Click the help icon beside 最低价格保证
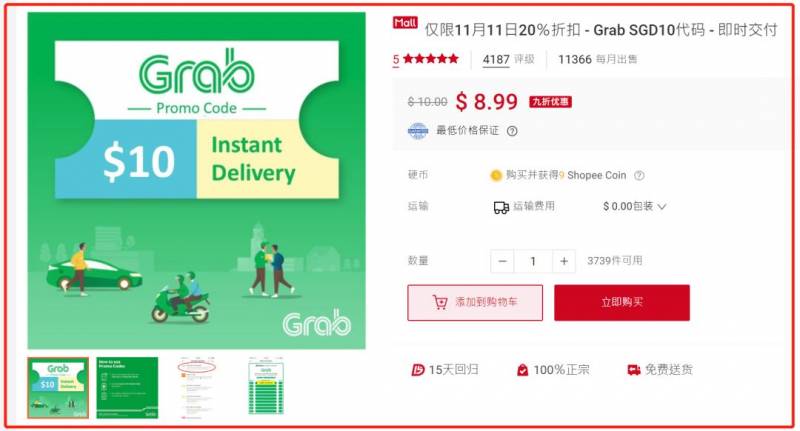This screenshot has height=431, width=800. tap(512, 131)
